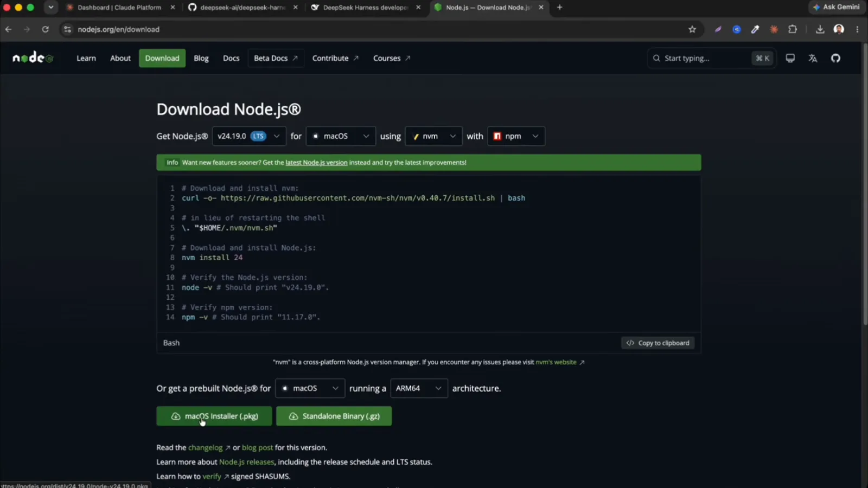This screenshot has height=488, width=868.
Task: Follow the latest Node.js version link
Action: pos(316,163)
